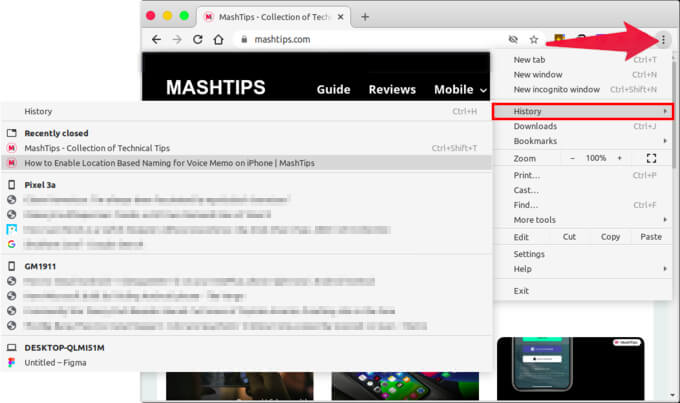Open phone mockup article thumbnail
The width and height of the screenshot is (680, 403).
(x=570, y=369)
